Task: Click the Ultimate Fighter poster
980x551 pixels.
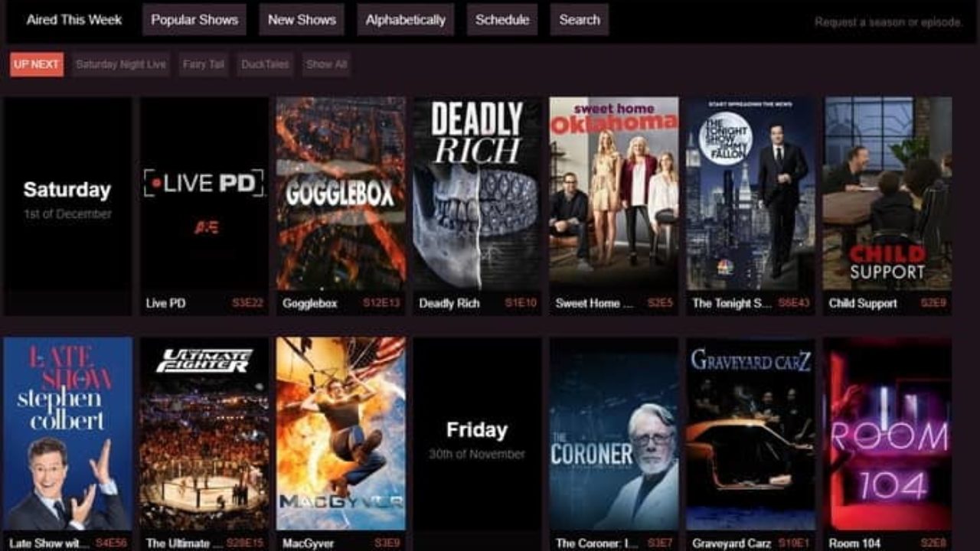Action: (204, 434)
